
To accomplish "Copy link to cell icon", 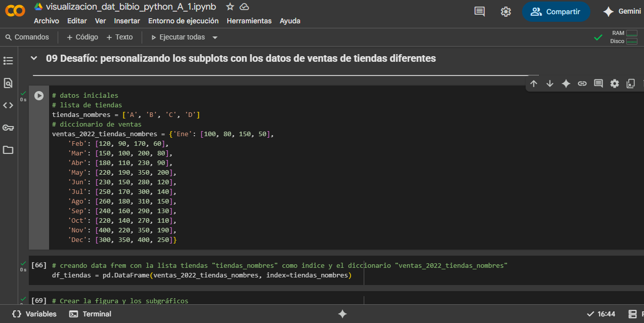I will tap(582, 84).
